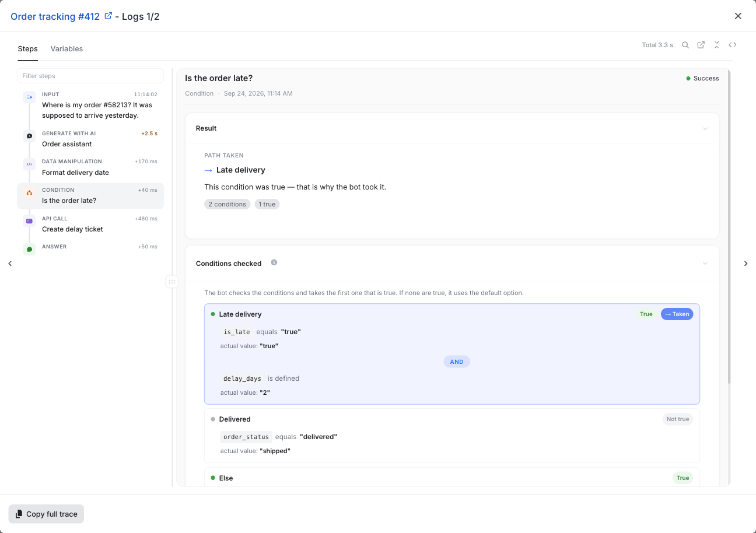Screen dimensions: 756x533
Task: Click the "Total 3.3 s" duration text
Action: (657, 45)
